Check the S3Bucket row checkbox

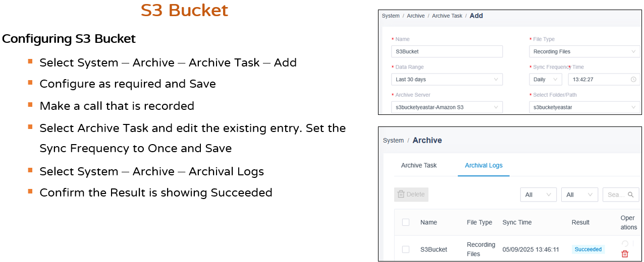[x=406, y=249]
